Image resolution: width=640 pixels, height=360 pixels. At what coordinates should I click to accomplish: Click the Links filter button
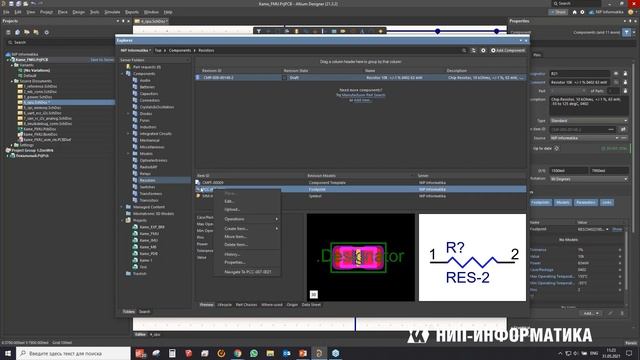tap(607, 202)
